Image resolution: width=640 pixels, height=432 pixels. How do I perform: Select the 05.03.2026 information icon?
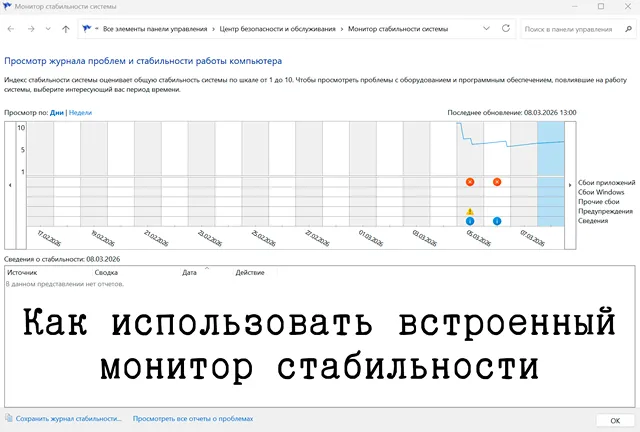tap(470, 221)
